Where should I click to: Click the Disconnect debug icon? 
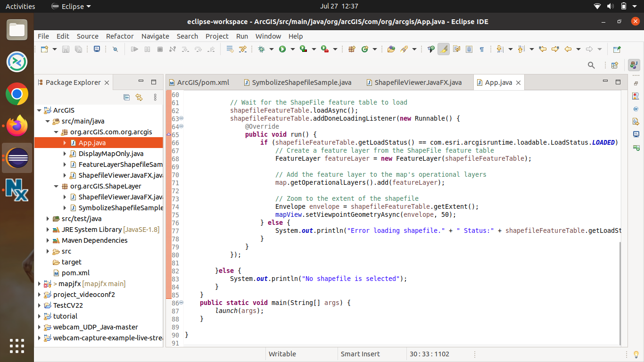173,49
